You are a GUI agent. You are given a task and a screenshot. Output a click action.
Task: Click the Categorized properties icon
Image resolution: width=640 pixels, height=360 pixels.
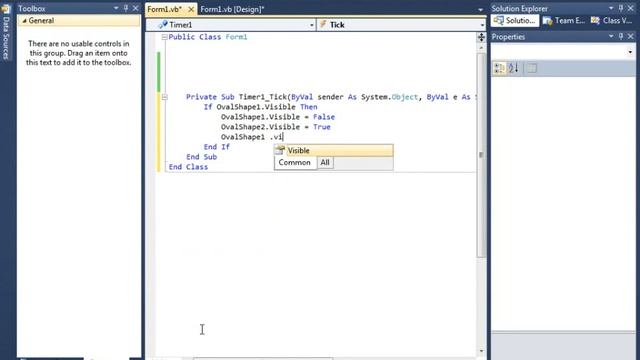click(x=499, y=68)
